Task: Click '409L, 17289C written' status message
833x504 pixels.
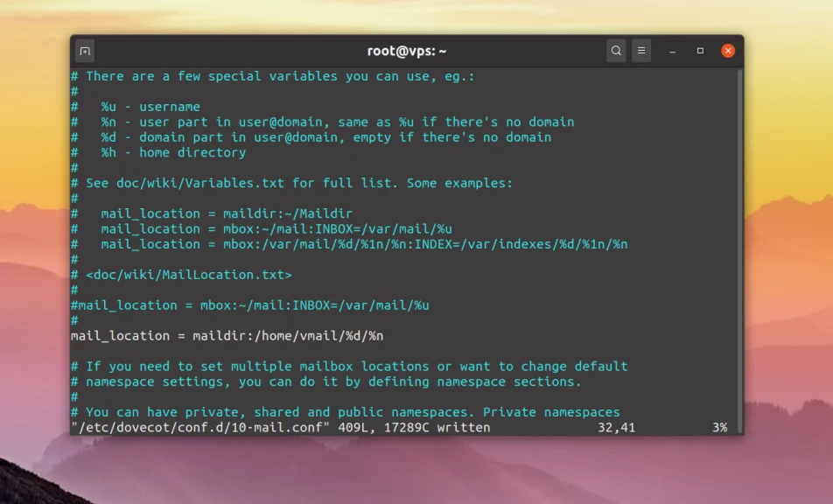Action: (415, 428)
